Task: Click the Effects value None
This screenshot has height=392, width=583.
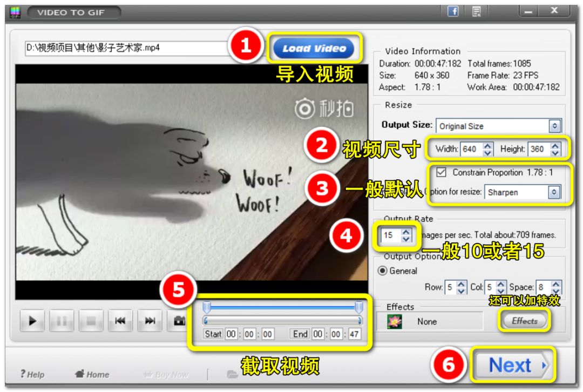Action: pyautogui.click(x=427, y=322)
